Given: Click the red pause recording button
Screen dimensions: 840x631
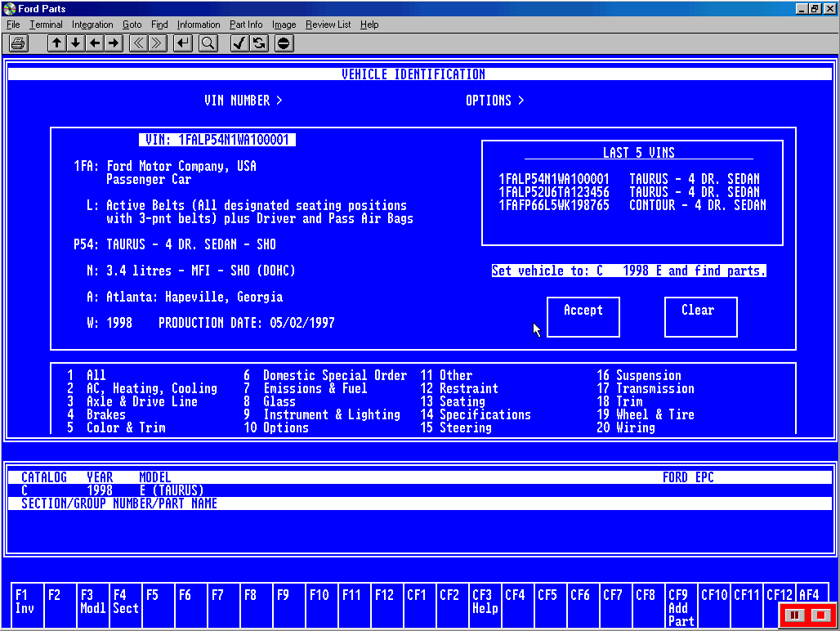Looking at the screenshot, I should (x=794, y=615).
